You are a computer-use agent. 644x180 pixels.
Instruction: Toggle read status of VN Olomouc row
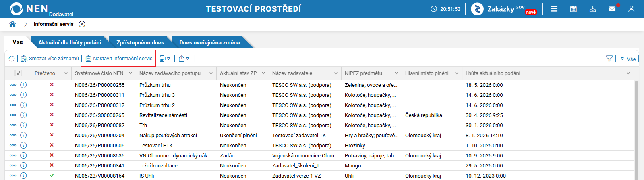[x=52, y=155]
